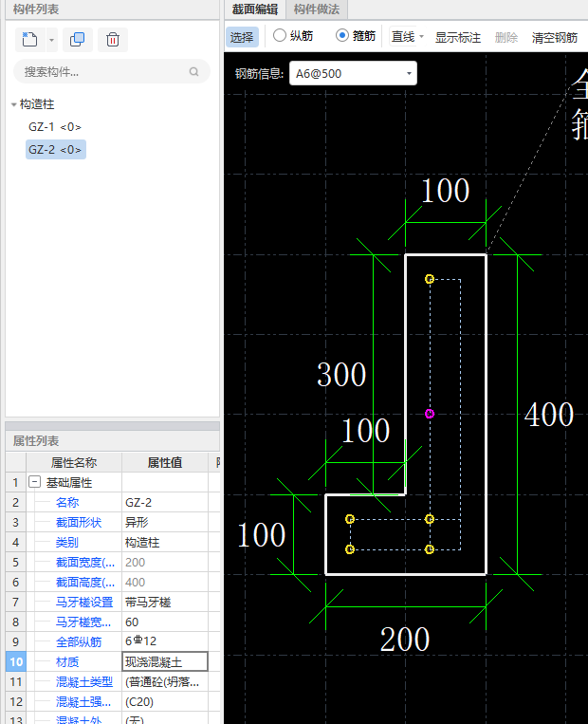Switch to the 截面编辑 tab
This screenshot has width=588, height=724.
[x=255, y=9]
